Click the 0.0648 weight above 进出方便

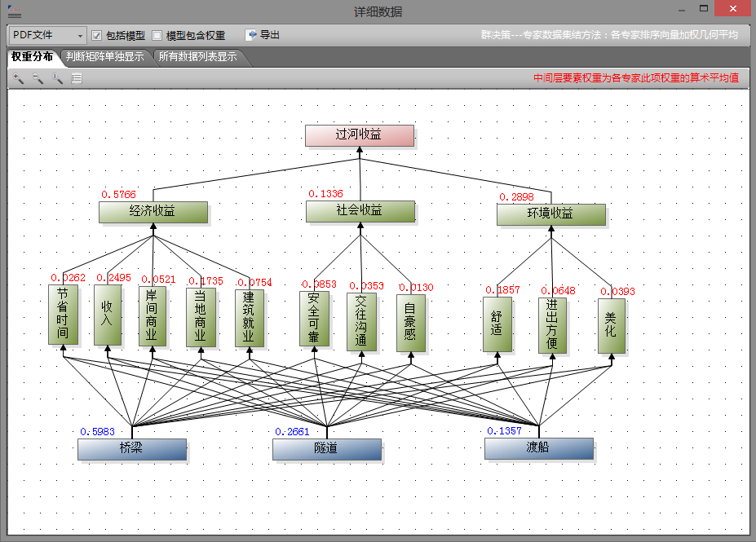559,290
